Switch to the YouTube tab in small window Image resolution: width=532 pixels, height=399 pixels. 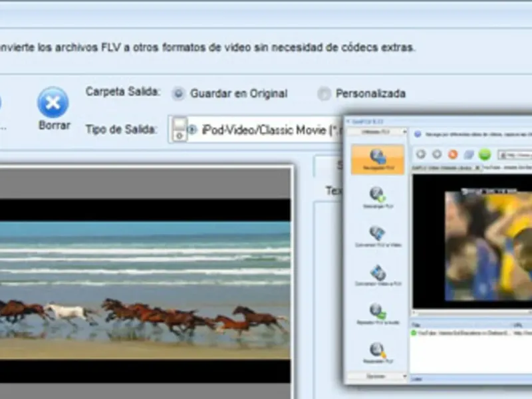tap(507, 168)
